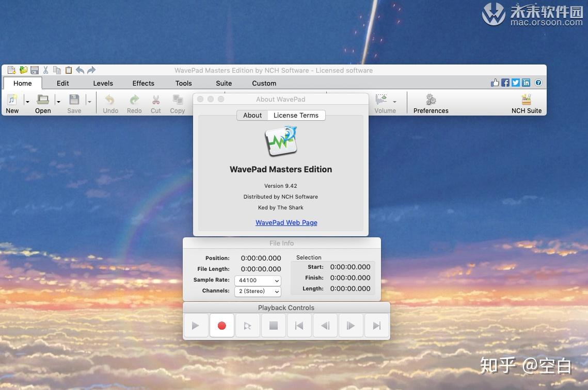Open the Edit ribbon tab
The height and width of the screenshot is (390, 588).
(62, 83)
